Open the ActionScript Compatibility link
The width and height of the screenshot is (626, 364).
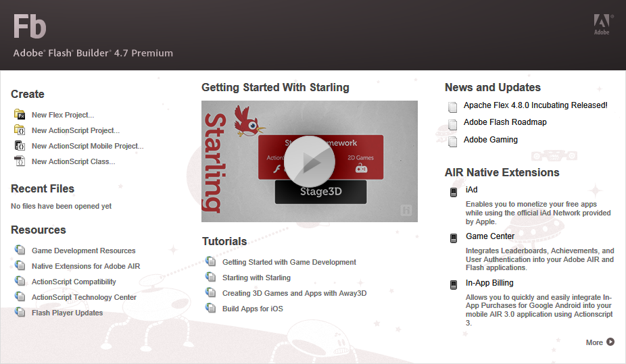(74, 282)
